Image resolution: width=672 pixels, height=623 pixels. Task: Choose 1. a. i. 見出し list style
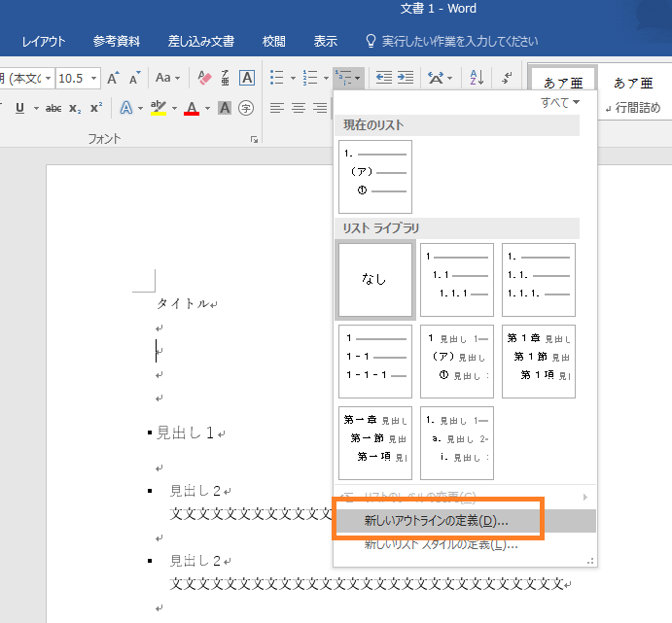click(x=457, y=443)
